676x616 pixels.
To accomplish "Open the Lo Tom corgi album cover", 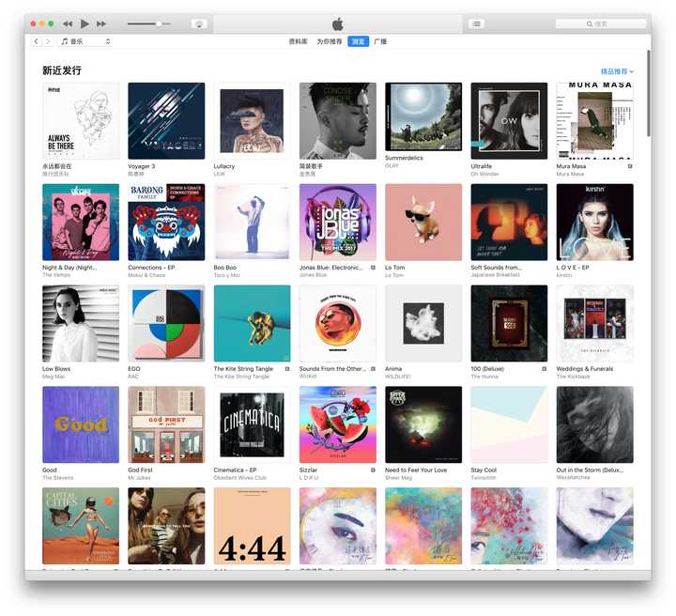I will (x=423, y=223).
